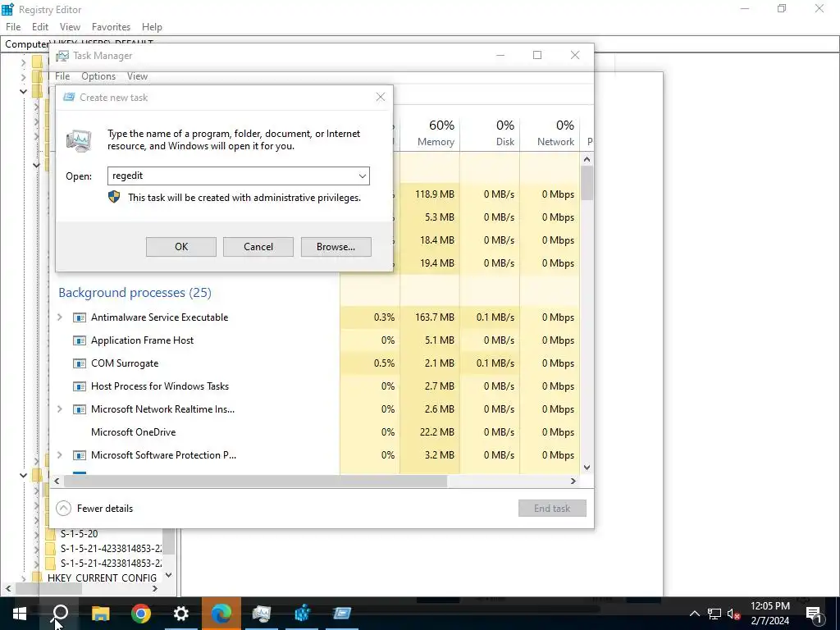Screen dimensions: 840x630
Task: Collapse with Fewer details chevron
Action: [x=63, y=509]
